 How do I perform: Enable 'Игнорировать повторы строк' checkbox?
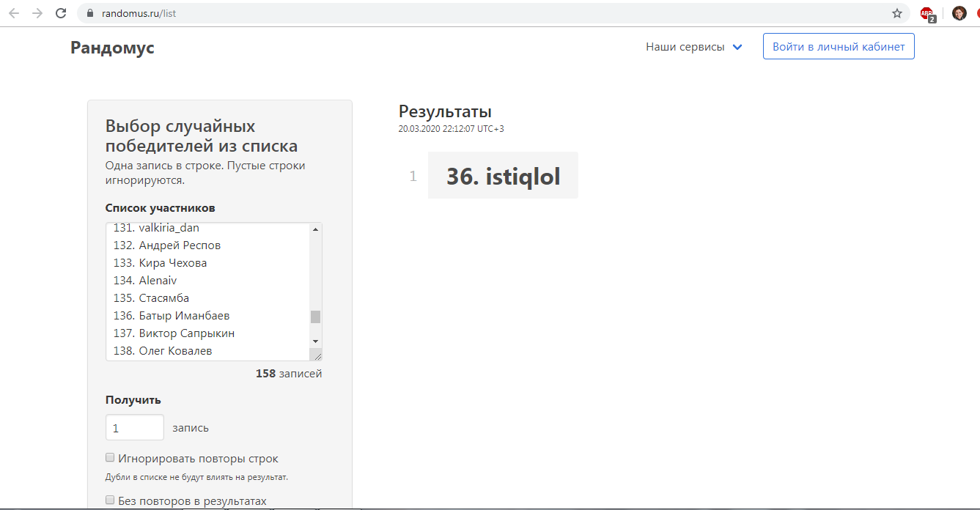[x=110, y=458]
